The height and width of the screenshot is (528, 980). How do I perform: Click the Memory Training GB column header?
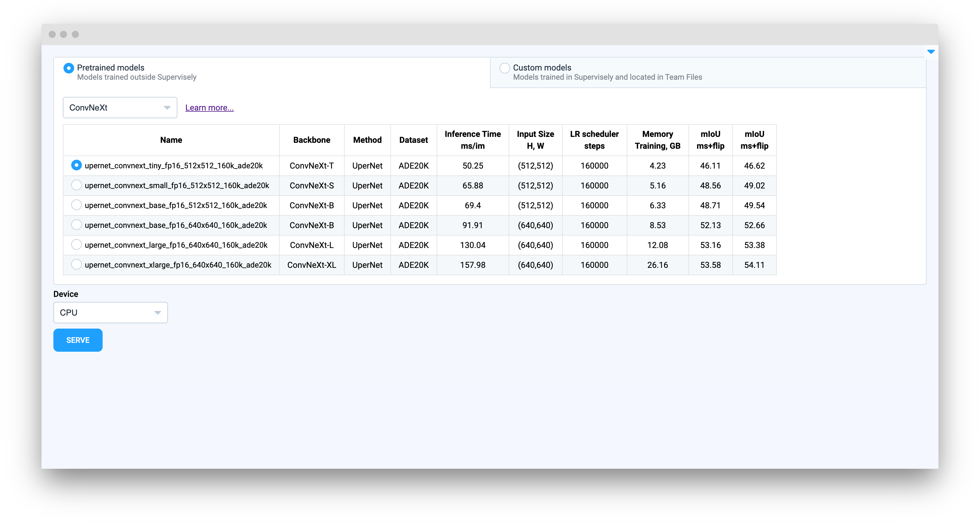point(657,140)
